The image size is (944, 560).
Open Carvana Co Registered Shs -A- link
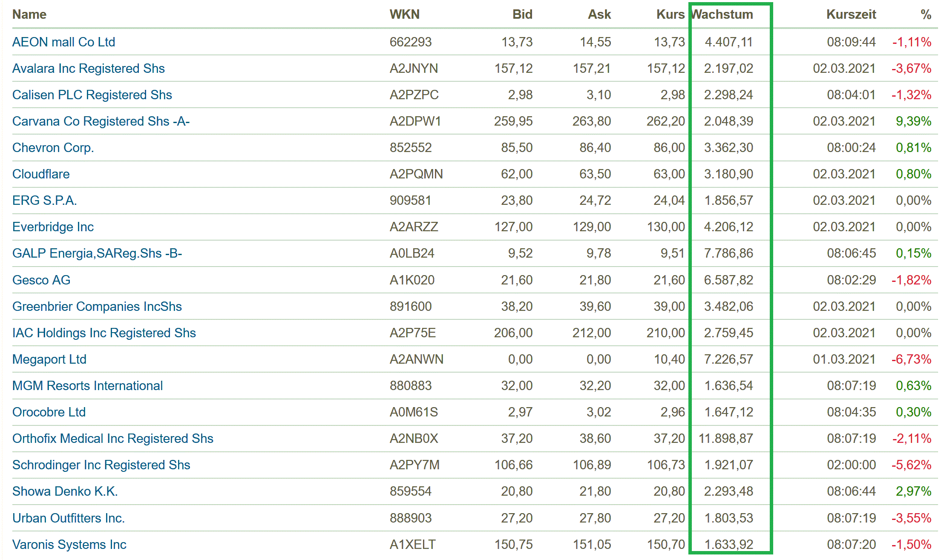[101, 121]
